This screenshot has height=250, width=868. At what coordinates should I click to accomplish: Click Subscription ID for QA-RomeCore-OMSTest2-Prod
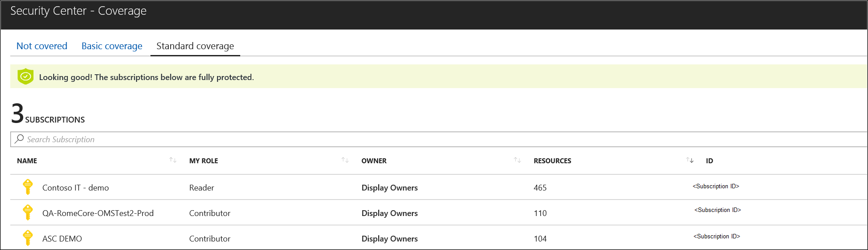718,210
